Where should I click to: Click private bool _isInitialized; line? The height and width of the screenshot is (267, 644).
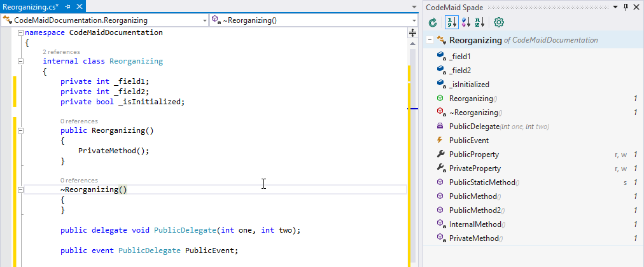[x=123, y=102]
